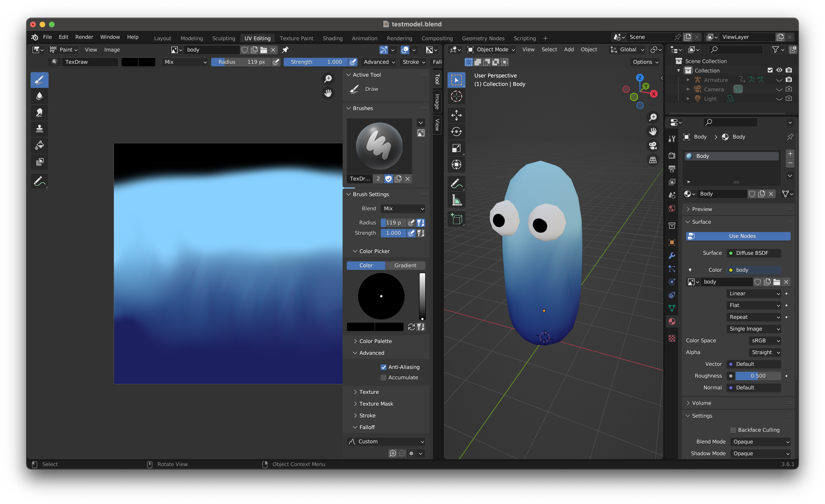Select the Fill bucket tool
The image size is (825, 504).
40,145
